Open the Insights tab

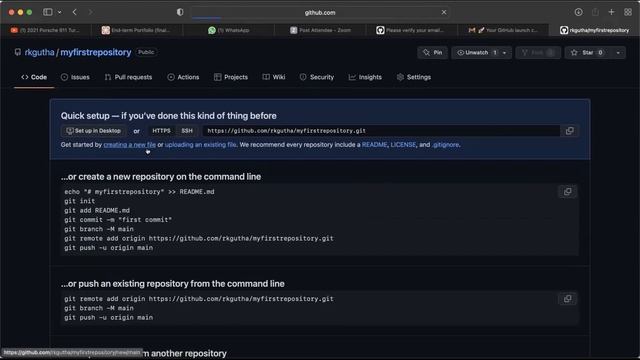pyautogui.click(x=365, y=77)
